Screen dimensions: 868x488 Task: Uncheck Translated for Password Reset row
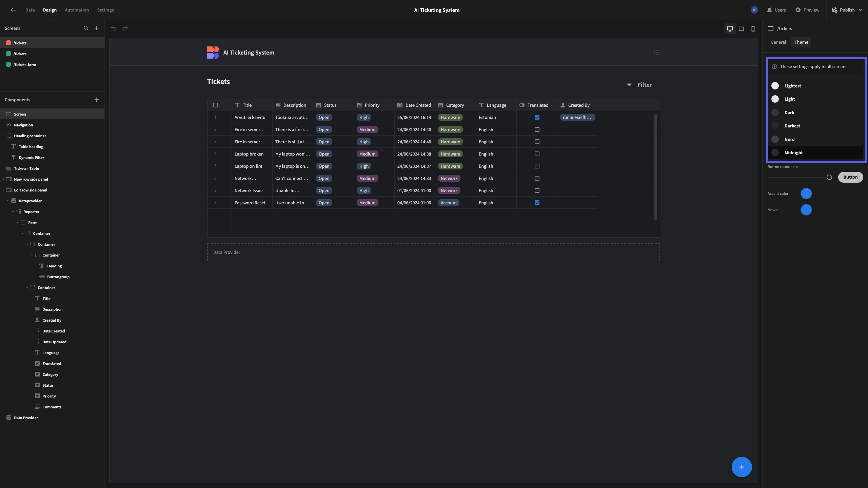click(537, 203)
